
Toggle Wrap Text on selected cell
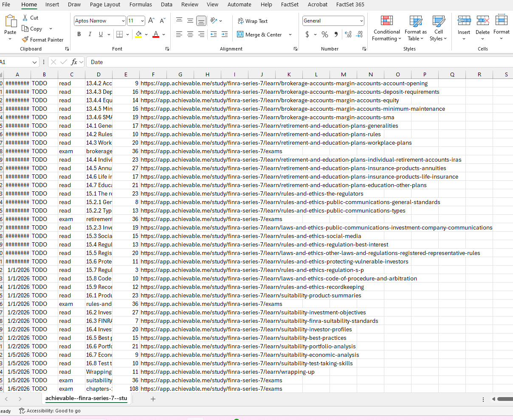pos(252,21)
